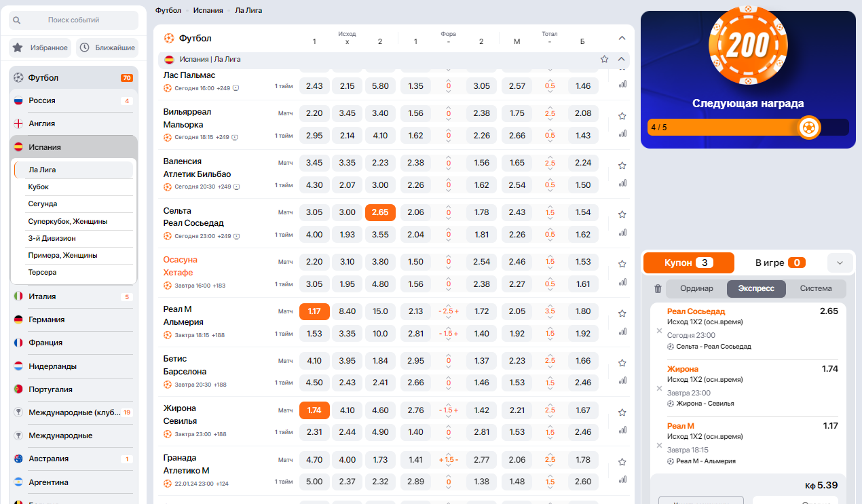The height and width of the screenshot is (504, 862).
Task: Switch to the В игре tab
Action: tap(780, 263)
